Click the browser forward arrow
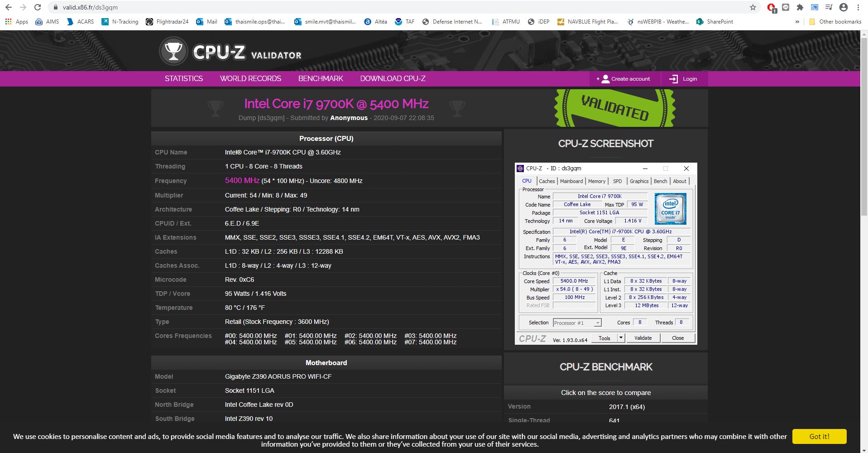 (23, 7)
